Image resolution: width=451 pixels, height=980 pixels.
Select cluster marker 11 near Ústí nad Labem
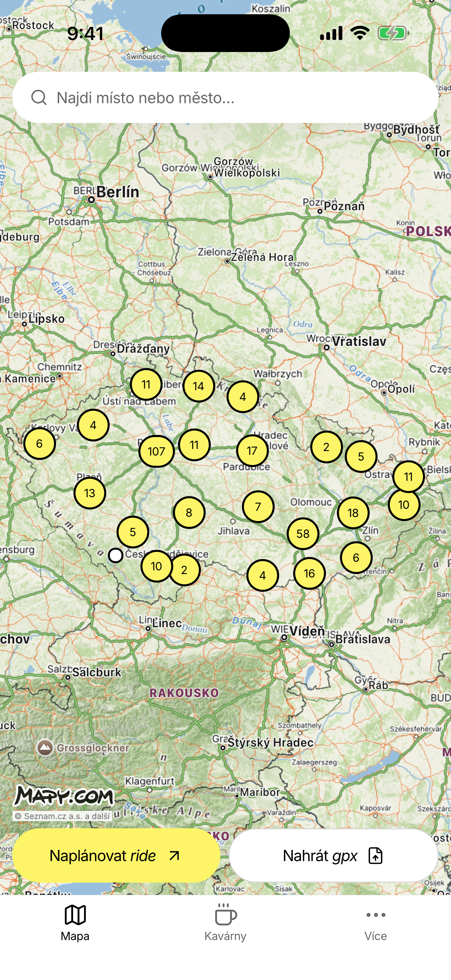click(146, 384)
